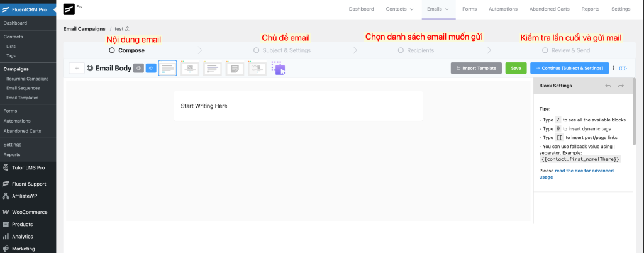644x253 pixels.
Task: Click the purple drag-and-drop builder icon
Action: 278,68
